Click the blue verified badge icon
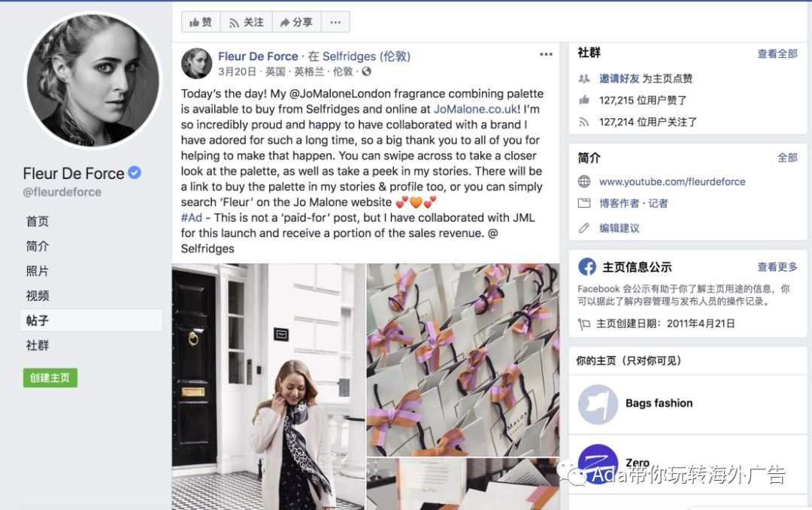Image resolution: width=812 pixels, height=510 pixels. (x=134, y=172)
